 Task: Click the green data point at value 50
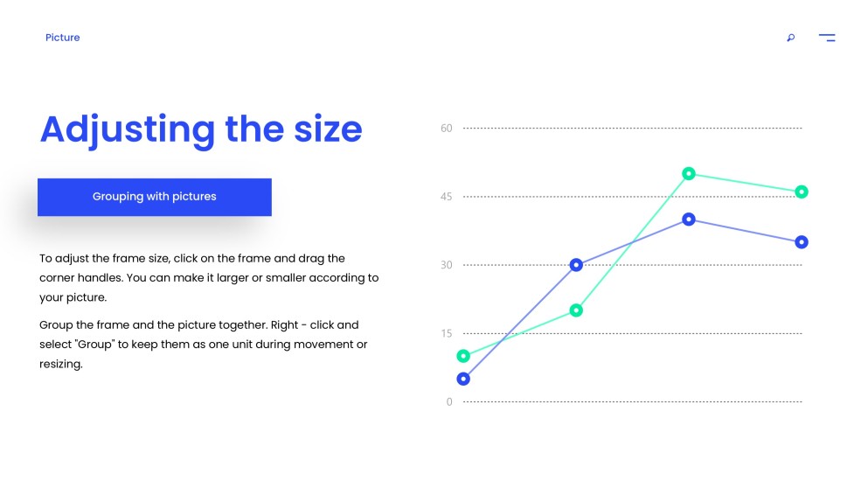coord(689,173)
